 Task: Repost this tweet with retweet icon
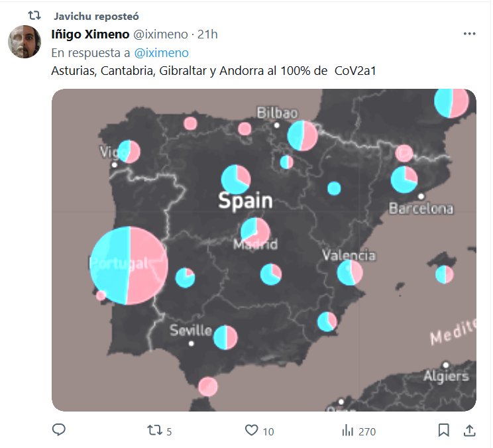pyautogui.click(x=153, y=430)
